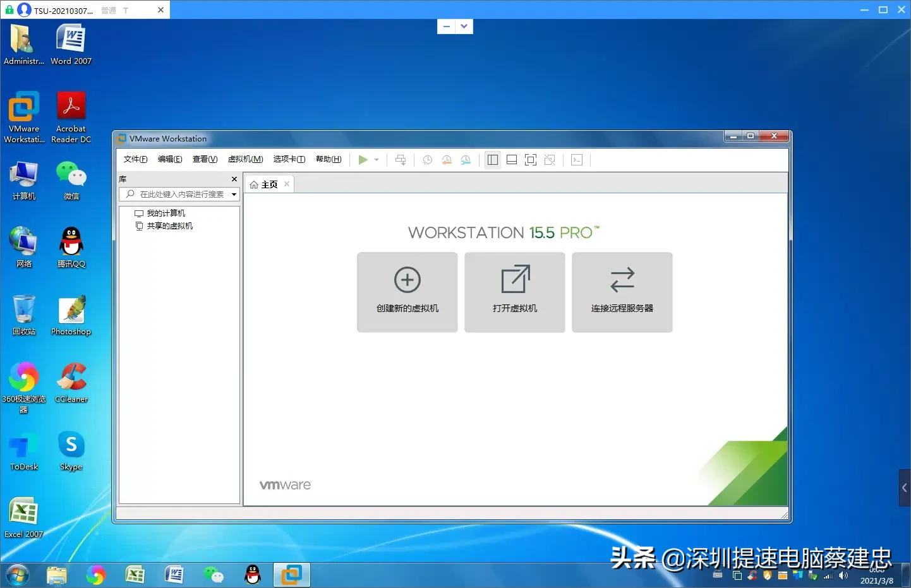Image resolution: width=911 pixels, height=588 pixels.
Task: Switch to the 主页 tab
Action: [x=268, y=184]
